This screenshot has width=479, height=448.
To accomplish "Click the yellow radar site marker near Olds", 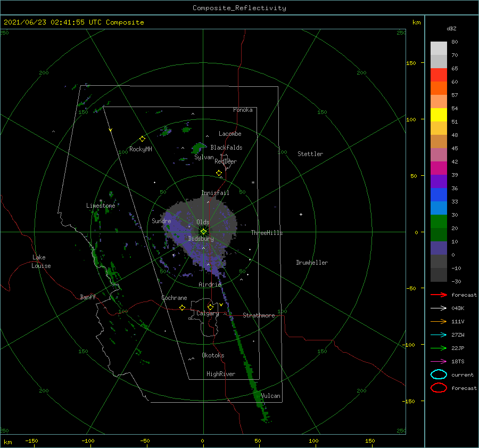I will (x=203, y=232).
